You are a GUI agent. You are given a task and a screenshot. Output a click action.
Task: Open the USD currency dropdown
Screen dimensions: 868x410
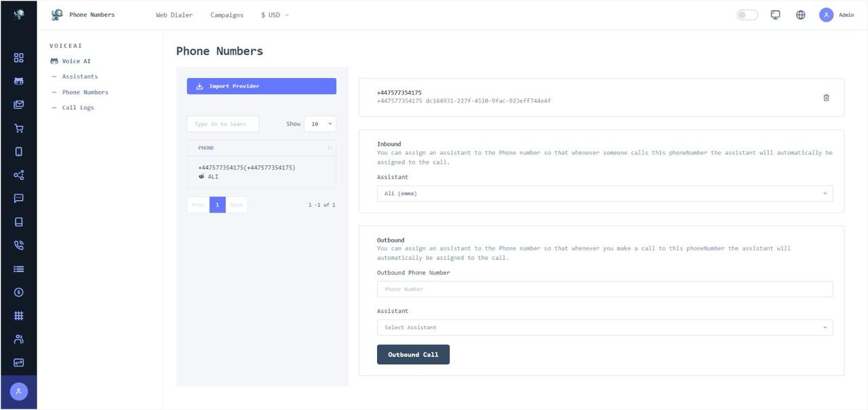coord(275,14)
